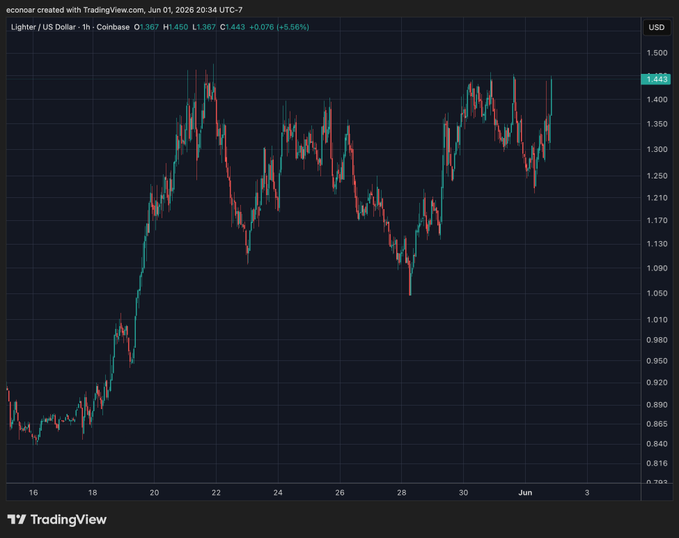
Task: Select the current price label 1.443
Action: [656, 79]
